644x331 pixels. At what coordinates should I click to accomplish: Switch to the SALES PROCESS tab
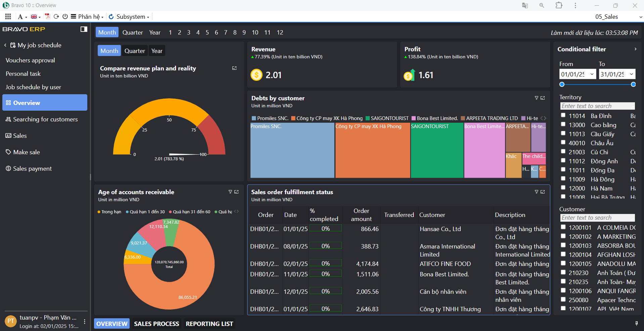pos(156,324)
